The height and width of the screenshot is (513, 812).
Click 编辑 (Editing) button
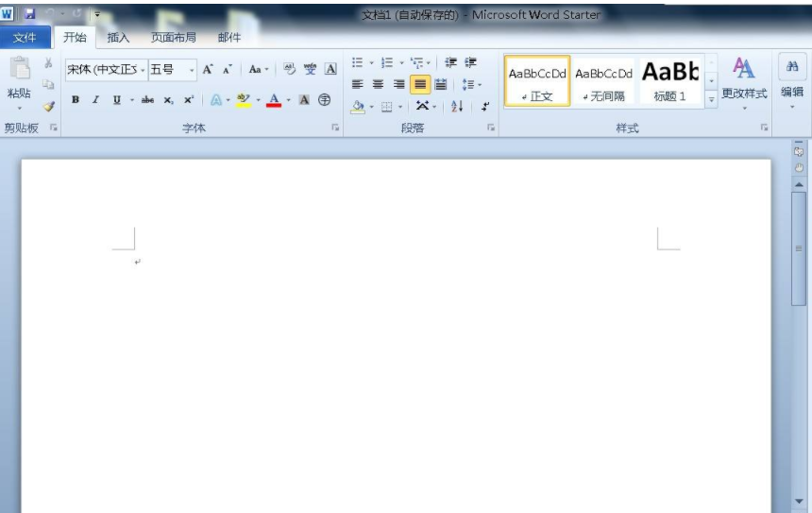792,82
